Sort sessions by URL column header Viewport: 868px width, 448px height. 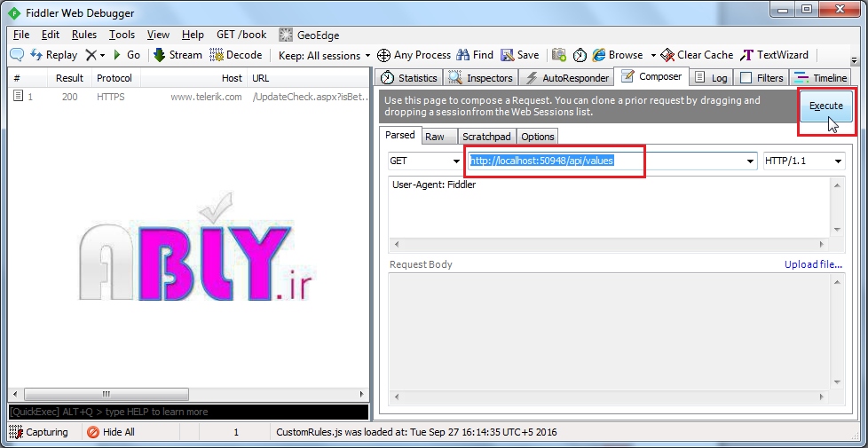point(308,78)
